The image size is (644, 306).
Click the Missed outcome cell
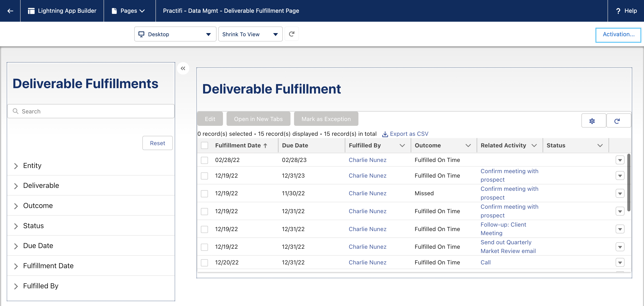[x=424, y=193]
